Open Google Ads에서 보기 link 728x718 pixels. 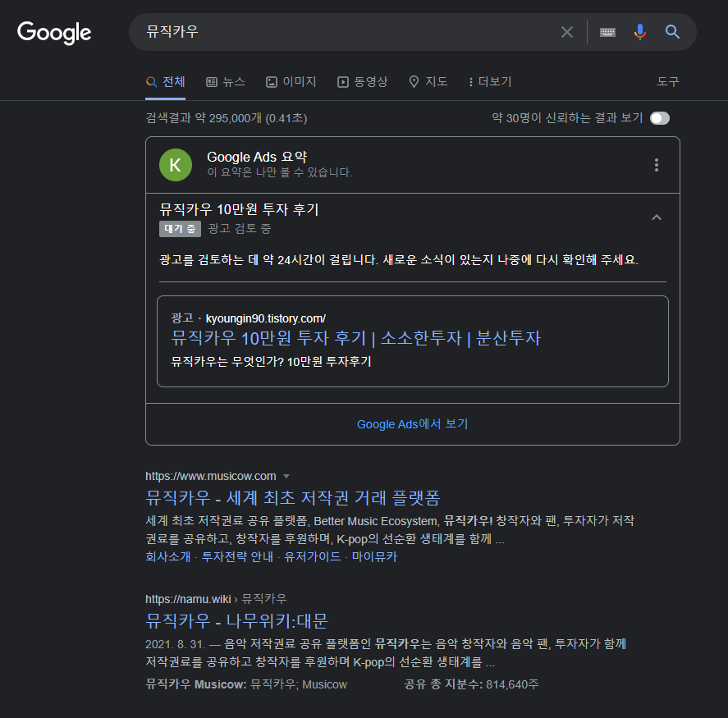point(412,424)
